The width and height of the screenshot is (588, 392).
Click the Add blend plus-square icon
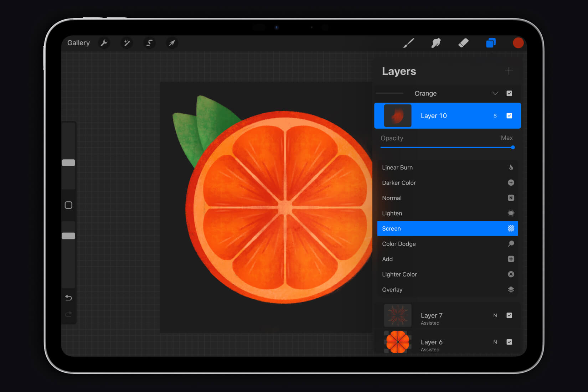511,259
